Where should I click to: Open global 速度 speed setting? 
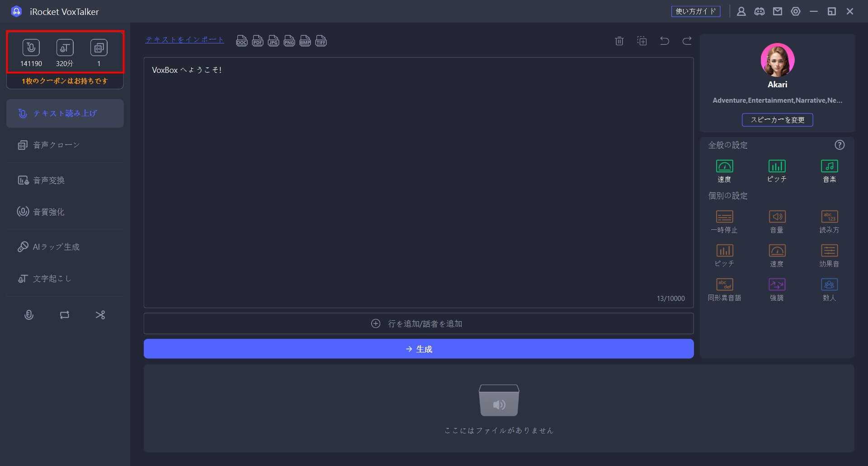click(x=724, y=171)
